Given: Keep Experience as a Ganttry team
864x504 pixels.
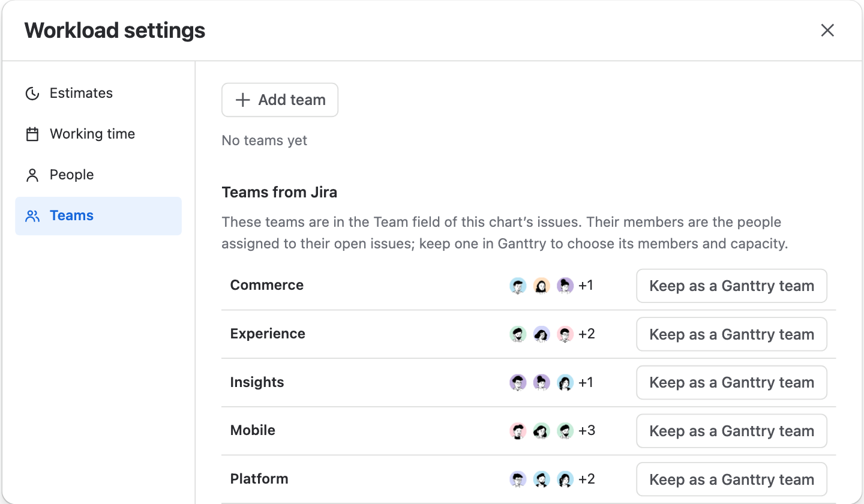Looking at the screenshot, I should [731, 334].
